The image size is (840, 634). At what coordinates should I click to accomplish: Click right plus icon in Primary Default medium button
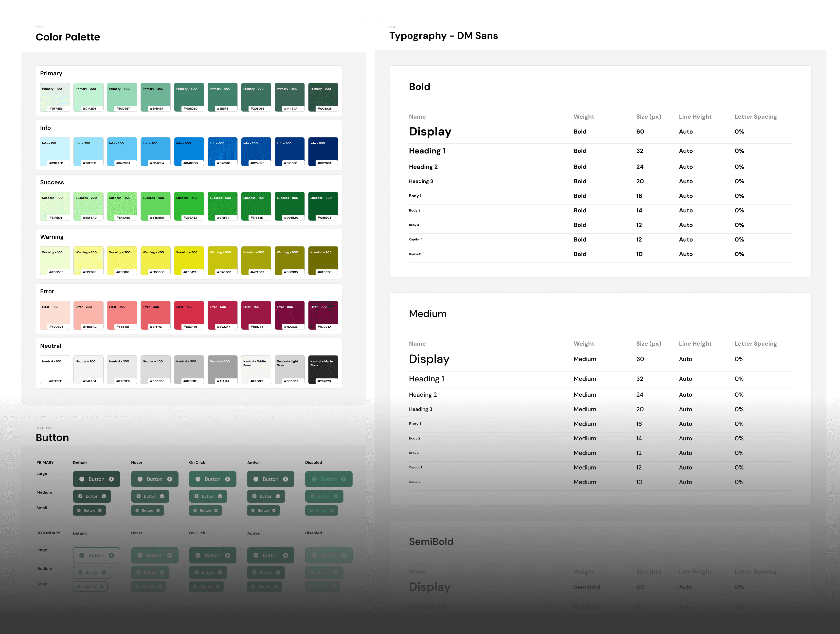point(104,496)
